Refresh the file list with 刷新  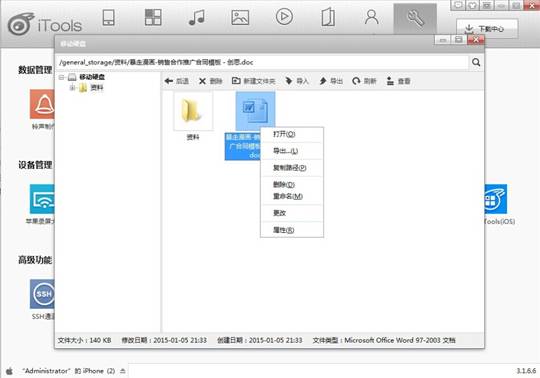point(364,81)
